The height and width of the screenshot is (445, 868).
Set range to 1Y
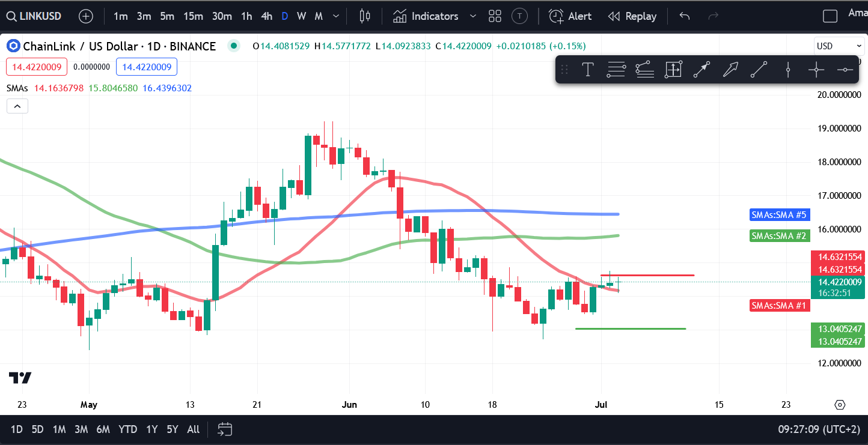152,429
